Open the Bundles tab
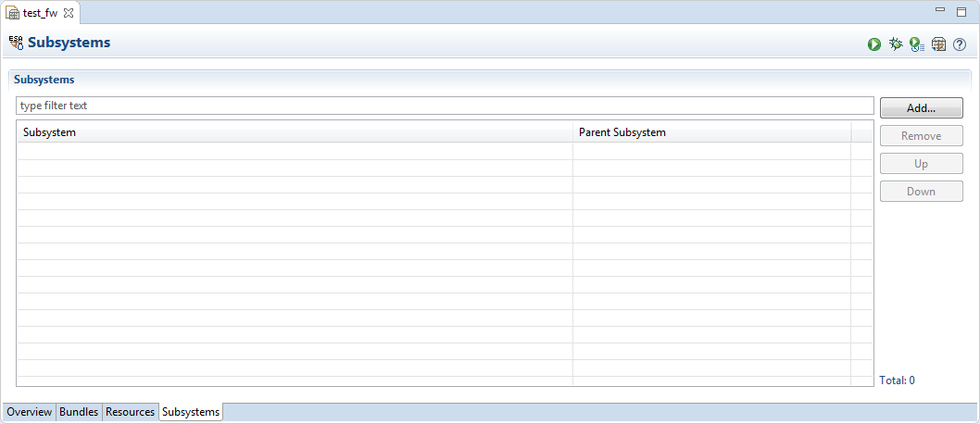Screen dimensions: 980x424 point(79,412)
